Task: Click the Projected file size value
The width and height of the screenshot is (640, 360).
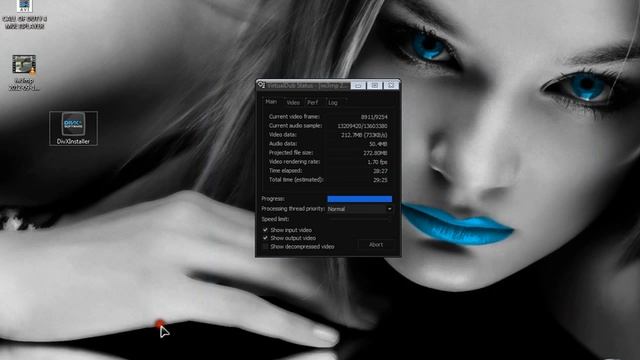Action: 375,153
